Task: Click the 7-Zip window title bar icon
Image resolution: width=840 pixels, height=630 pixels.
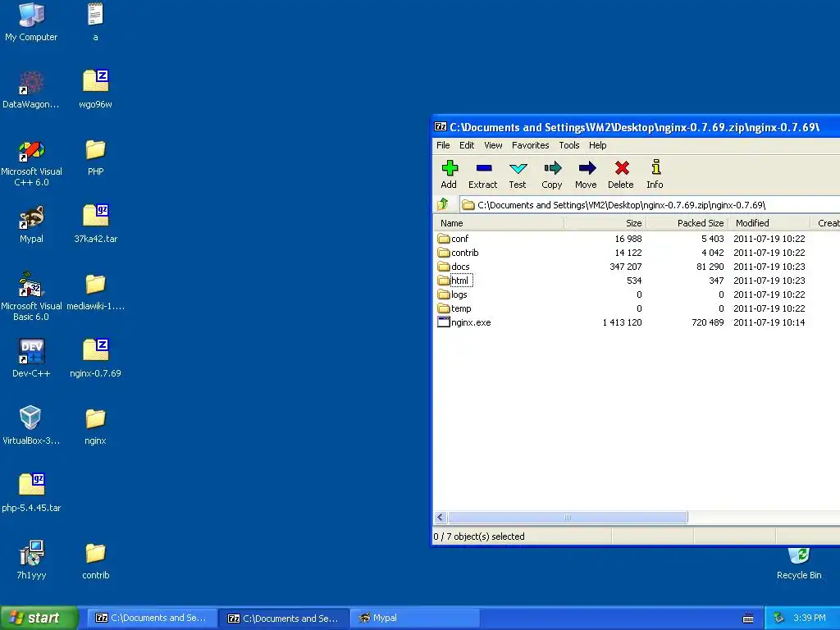Action: pyautogui.click(x=441, y=127)
